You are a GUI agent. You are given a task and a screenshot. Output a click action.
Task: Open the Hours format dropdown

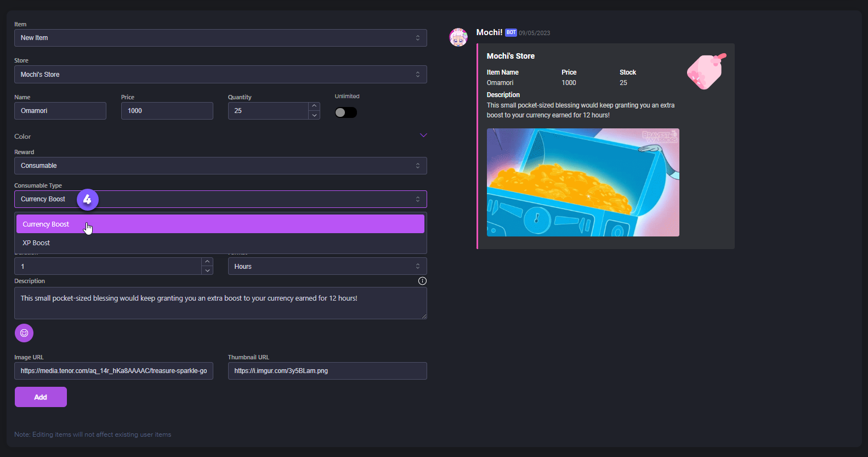pos(327,267)
